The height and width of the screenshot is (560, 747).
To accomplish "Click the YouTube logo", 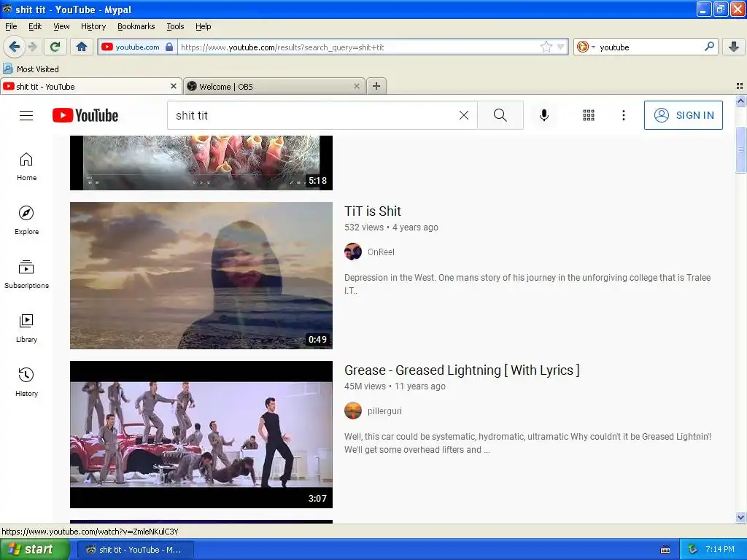I will point(85,115).
